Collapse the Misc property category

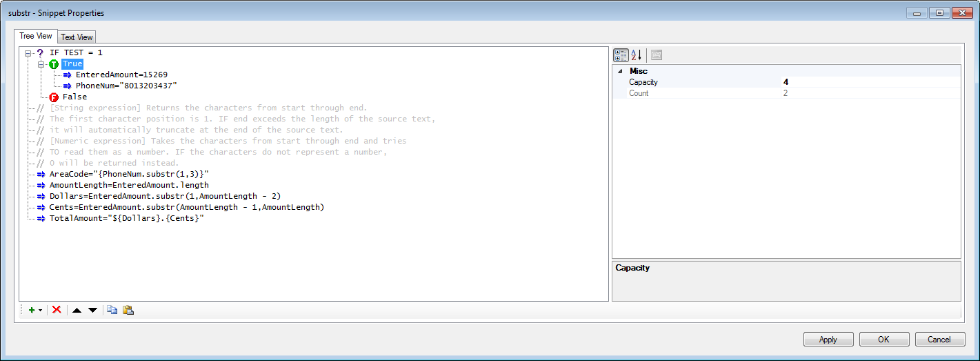coord(620,71)
